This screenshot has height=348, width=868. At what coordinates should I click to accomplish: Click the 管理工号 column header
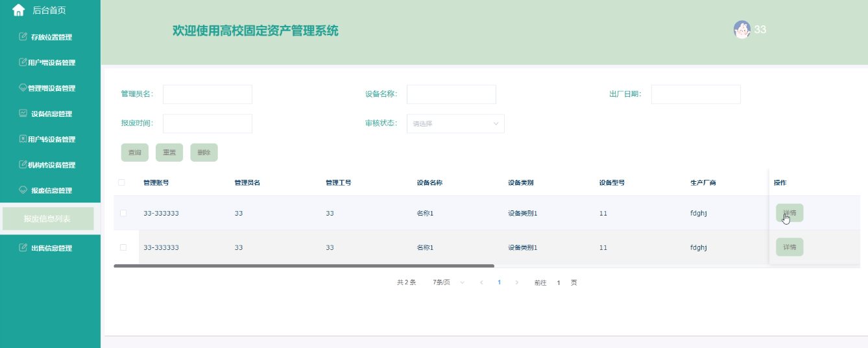pos(339,182)
